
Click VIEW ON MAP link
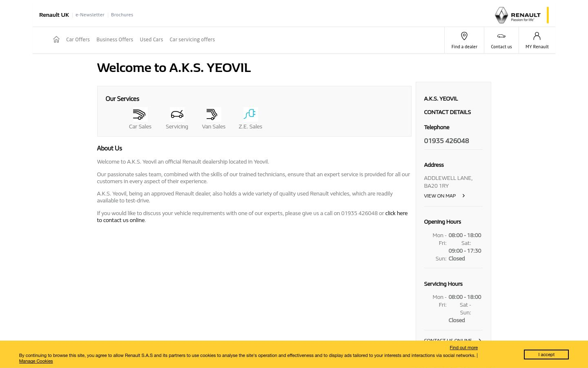pyautogui.click(x=440, y=196)
